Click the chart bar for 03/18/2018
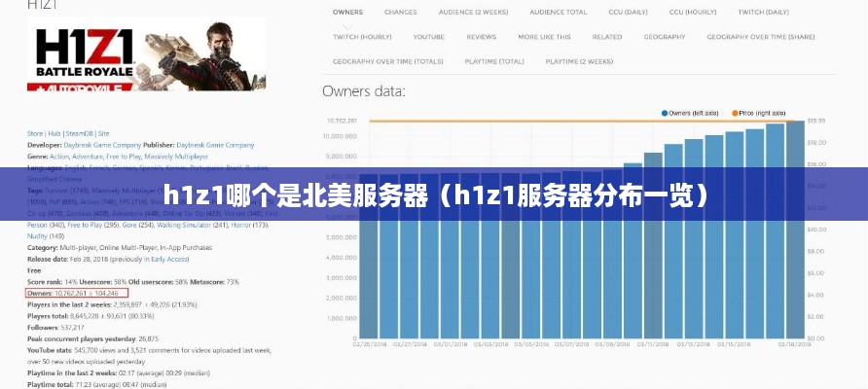Viewport: 868px width, 389px height. 795,230
